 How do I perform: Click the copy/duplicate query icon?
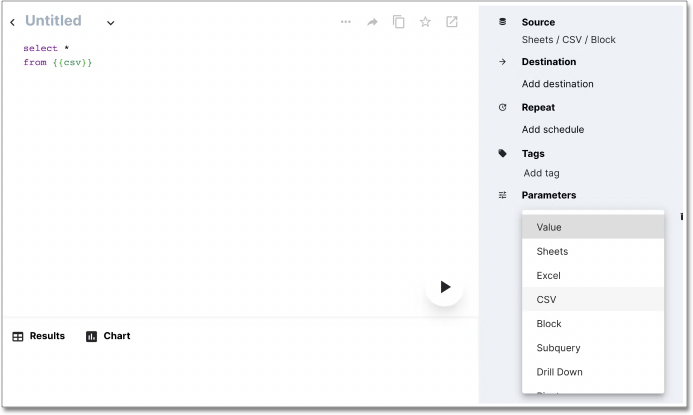coord(399,22)
